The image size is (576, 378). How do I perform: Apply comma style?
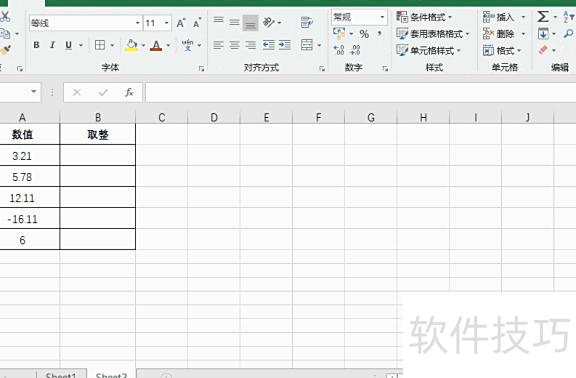379,34
